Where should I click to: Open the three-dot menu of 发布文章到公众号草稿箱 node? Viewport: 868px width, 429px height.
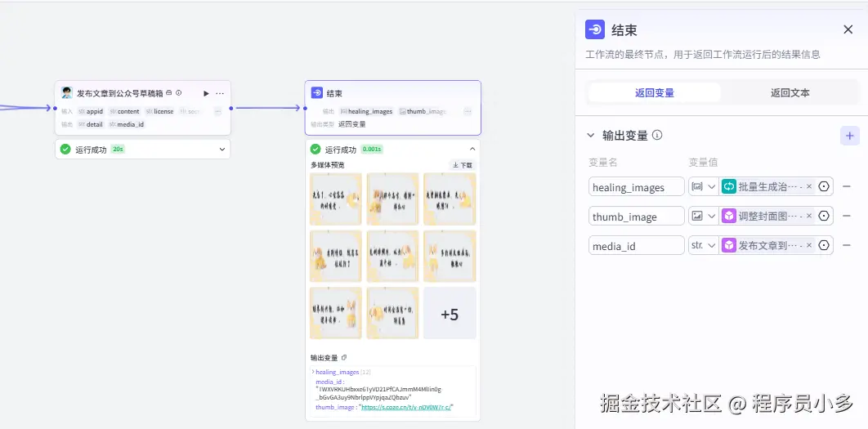220,93
